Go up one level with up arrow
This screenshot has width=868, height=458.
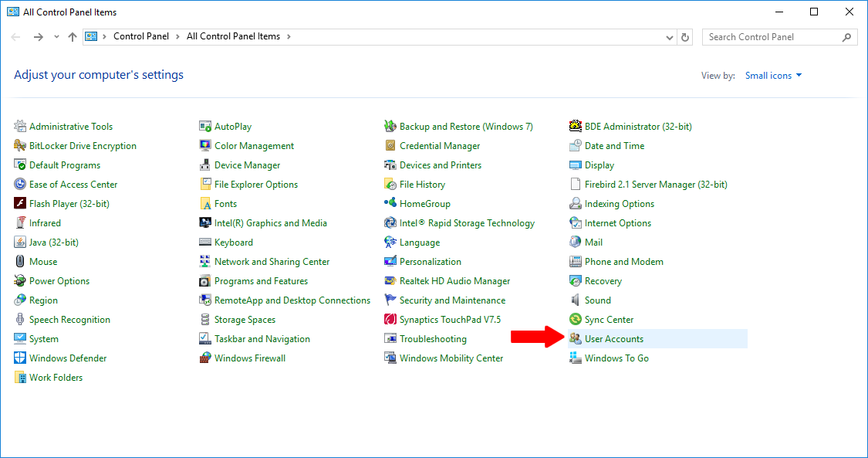click(73, 37)
